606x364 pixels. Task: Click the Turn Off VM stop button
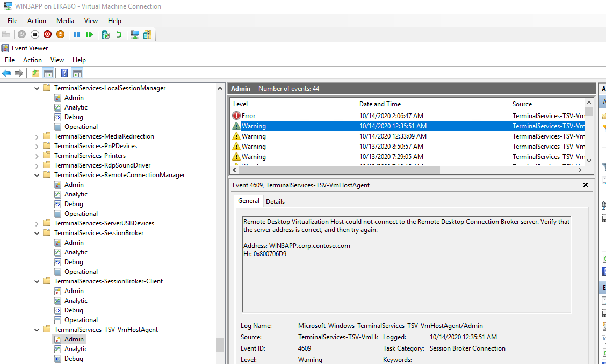point(35,34)
